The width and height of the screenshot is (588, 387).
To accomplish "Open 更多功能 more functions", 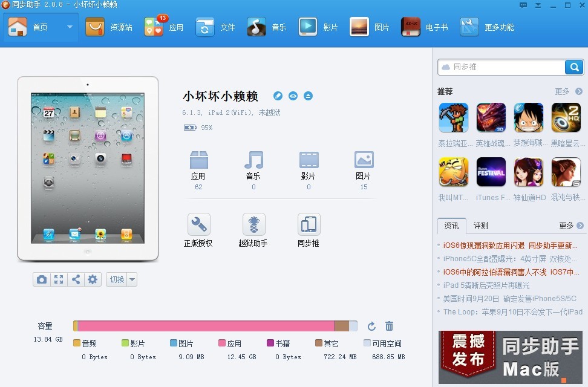I will (x=487, y=27).
